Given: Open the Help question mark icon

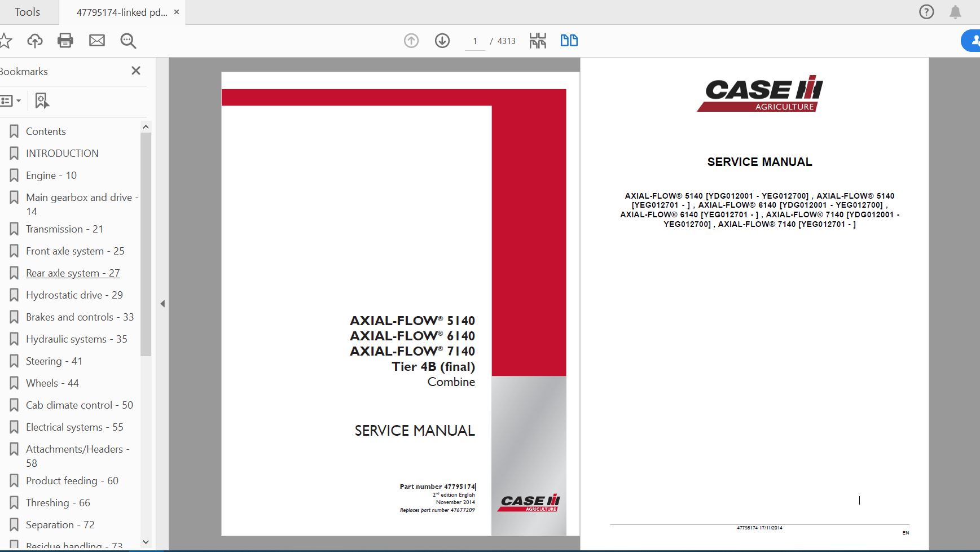Looking at the screenshot, I should pos(926,12).
